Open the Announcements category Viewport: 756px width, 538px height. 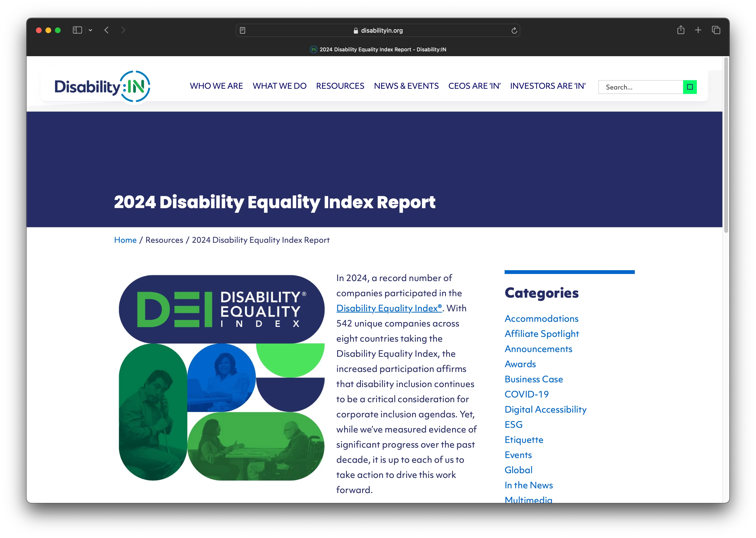(x=538, y=349)
